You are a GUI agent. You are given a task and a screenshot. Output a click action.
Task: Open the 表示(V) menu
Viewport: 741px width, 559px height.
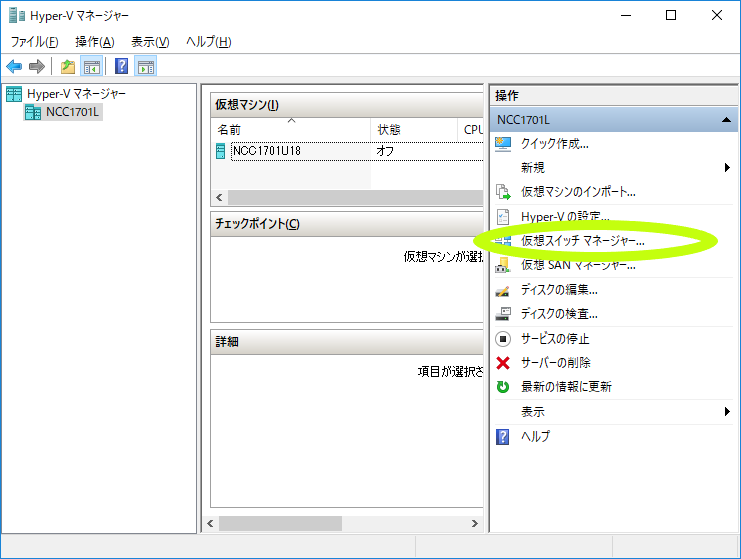(150, 42)
